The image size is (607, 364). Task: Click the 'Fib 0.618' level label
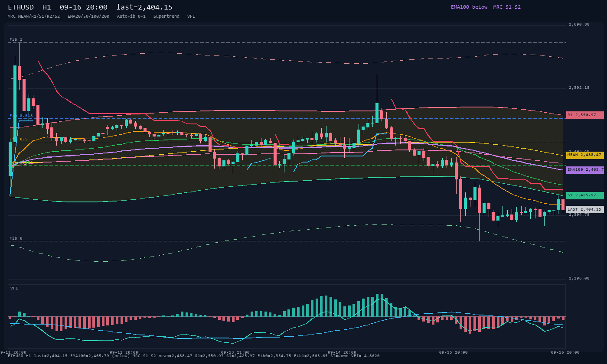pyautogui.click(x=21, y=116)
